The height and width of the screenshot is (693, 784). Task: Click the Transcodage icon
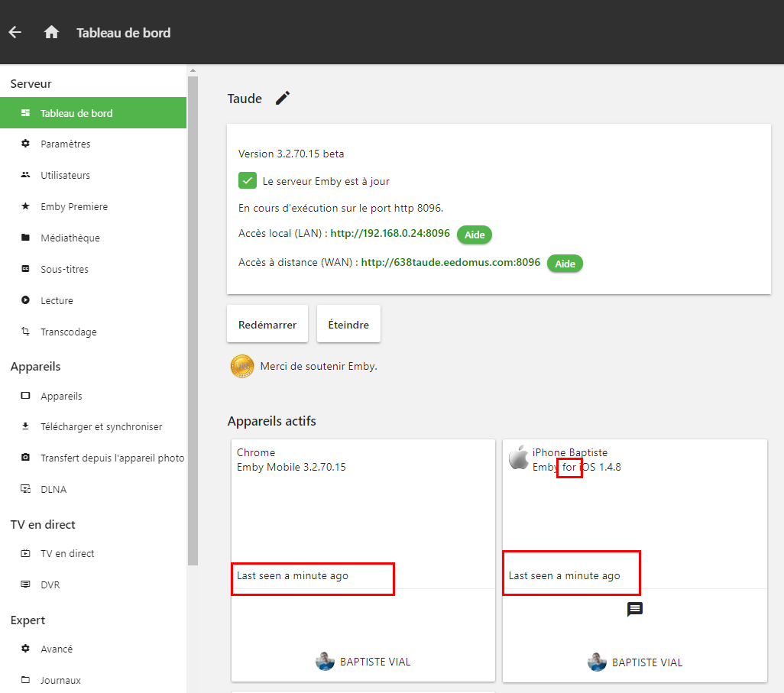pos(25,331)
